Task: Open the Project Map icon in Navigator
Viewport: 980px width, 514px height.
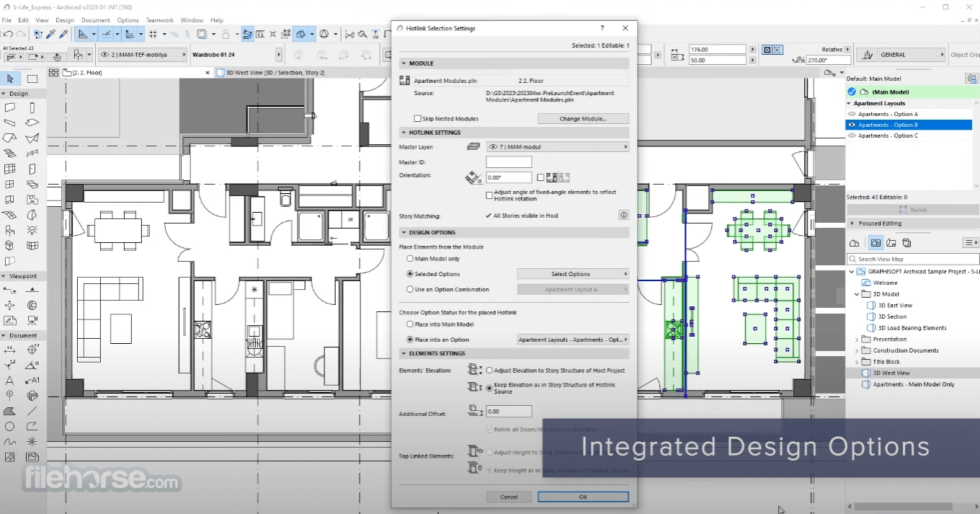Action: 855,243
